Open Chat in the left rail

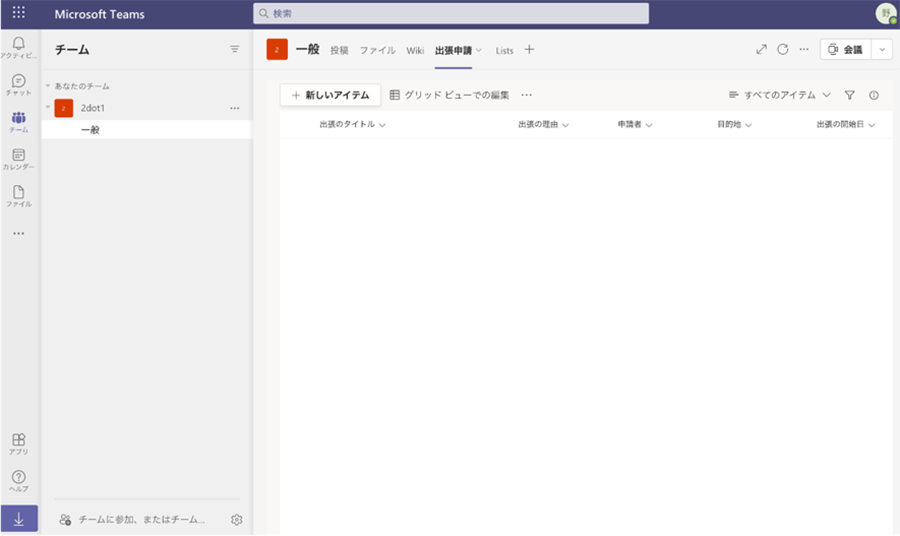point(18,83)
